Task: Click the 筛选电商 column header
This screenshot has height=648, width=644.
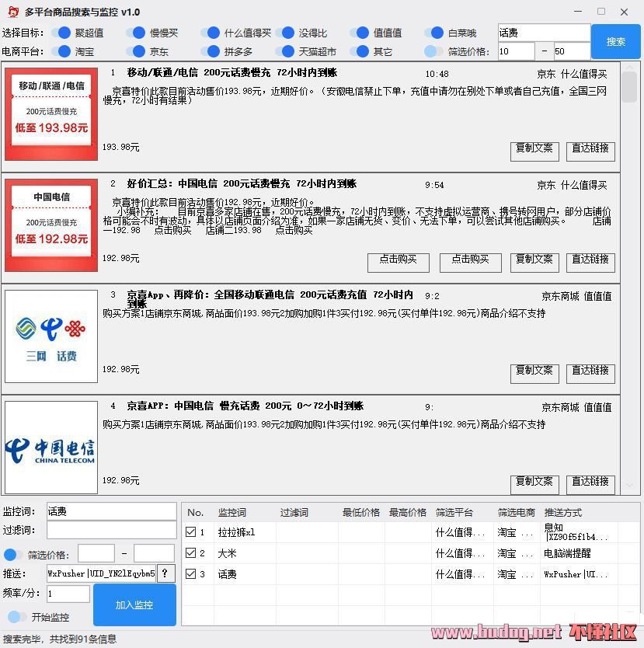Action: [517, 513]
